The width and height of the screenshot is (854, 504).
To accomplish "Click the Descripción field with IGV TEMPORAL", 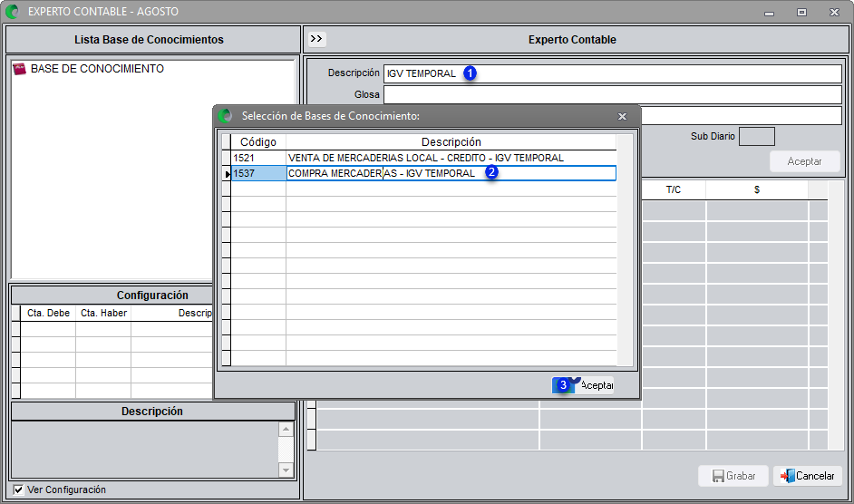I will tap(613, 73).
